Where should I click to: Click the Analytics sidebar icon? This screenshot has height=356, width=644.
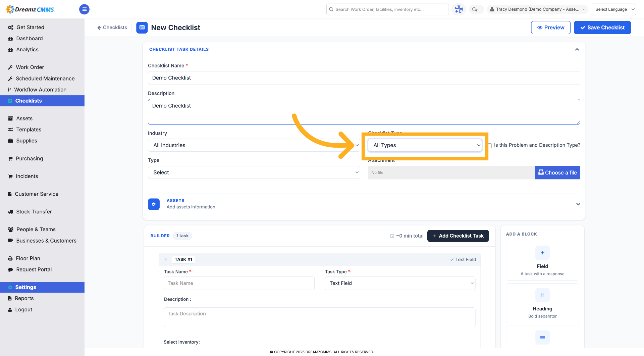[x=10, y=50]
